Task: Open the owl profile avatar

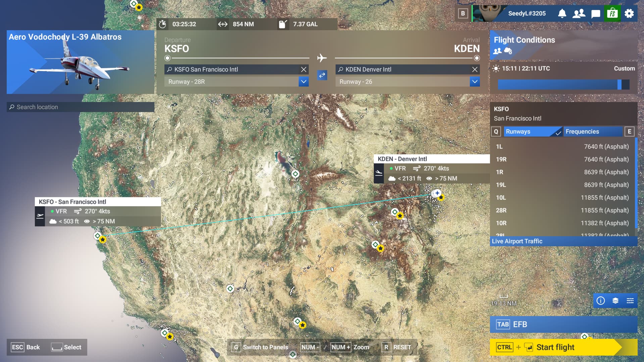Action: (489, 13)
